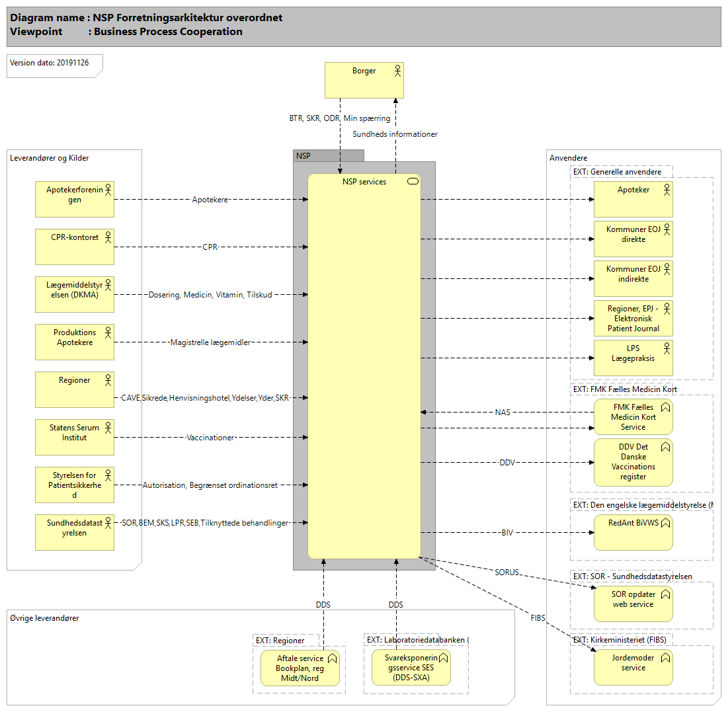
Task: Select the EXT: Generelle anvendere group label
Action: [616, 172]
